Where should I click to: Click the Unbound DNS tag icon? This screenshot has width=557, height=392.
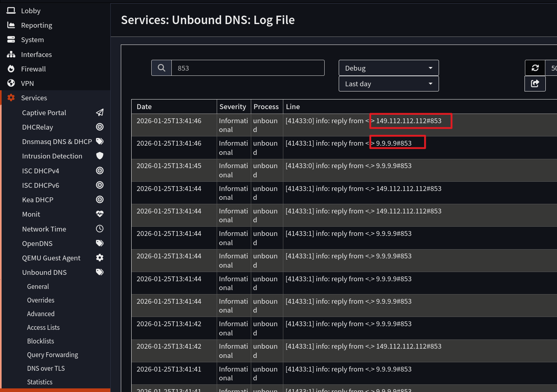coord(100,272)
